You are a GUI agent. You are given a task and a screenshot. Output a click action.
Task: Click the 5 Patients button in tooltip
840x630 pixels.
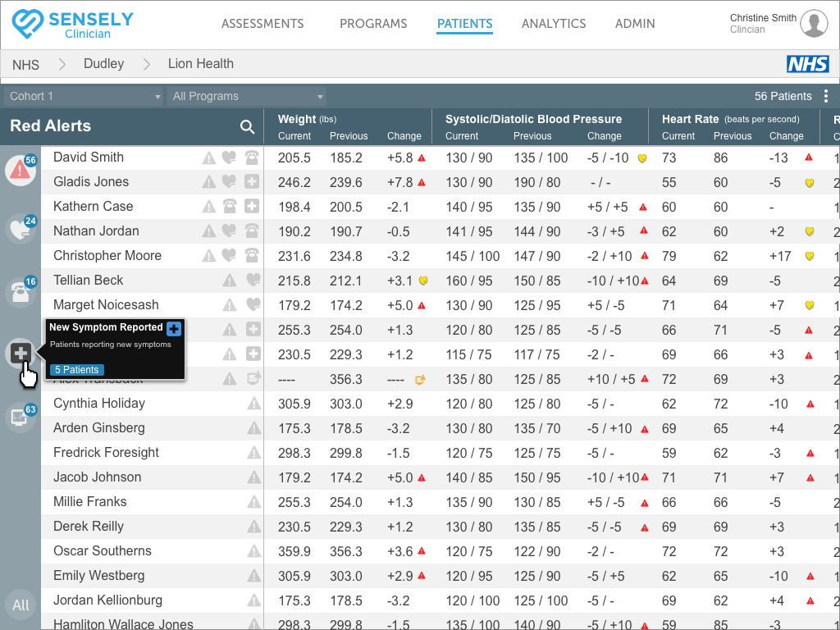point(77,370)
